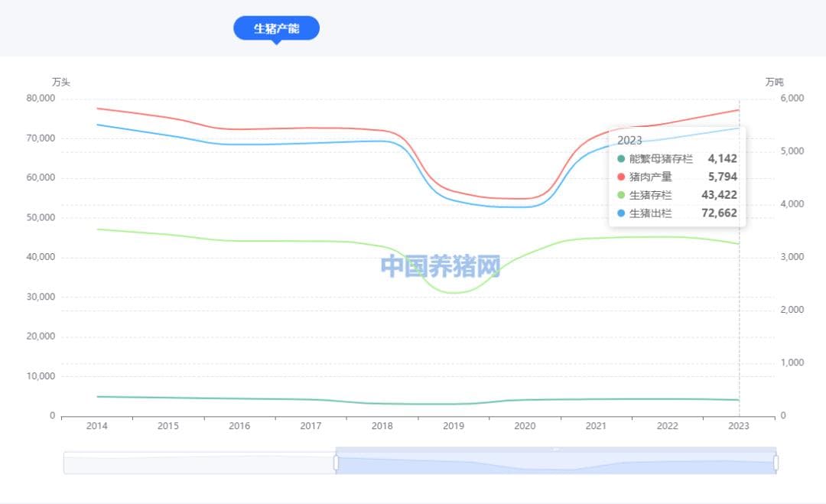Click the left handle of zoom slider
Image resolution: width=826 pixels, height=504 pixels.
pos(336,463)
